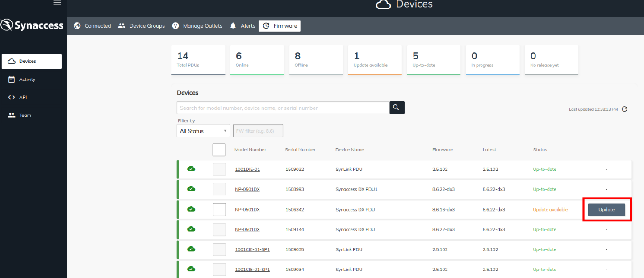This screenshot has height=278, width=644.
Task: Open Devices in the sidebar
Action: (x=32, y=62)
